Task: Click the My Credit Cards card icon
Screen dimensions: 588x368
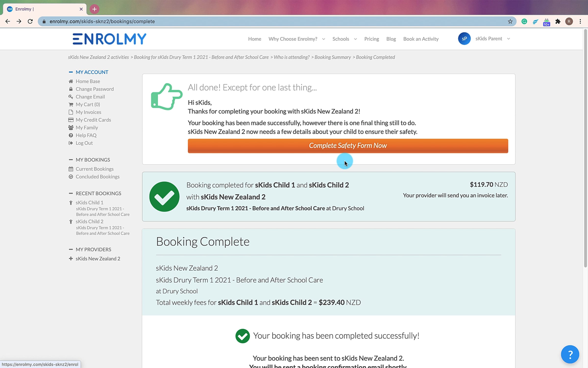Action: tap(71, 120)
